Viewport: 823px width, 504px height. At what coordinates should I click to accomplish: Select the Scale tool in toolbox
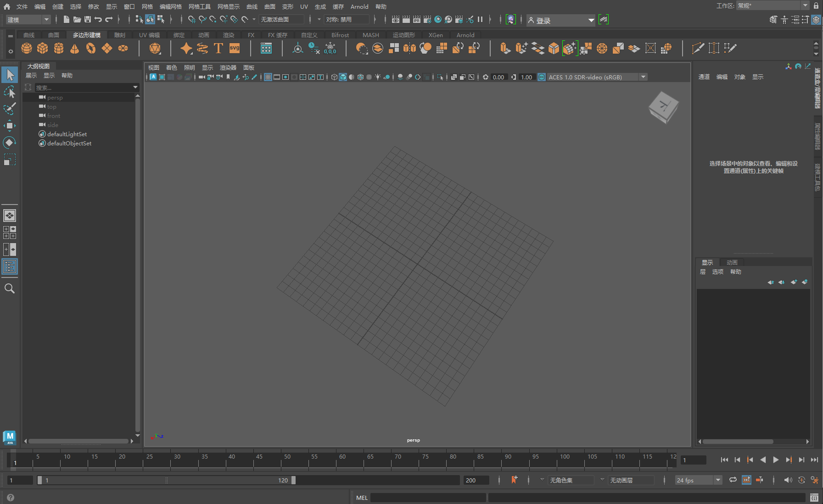tap(10, 160)
